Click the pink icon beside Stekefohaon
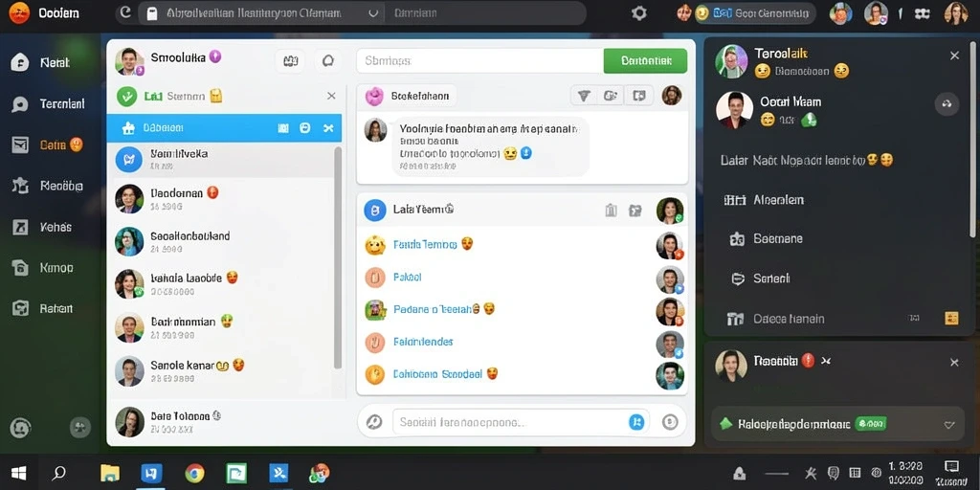The width and height of the screenshot is (980, 490). tap(374, 96)
